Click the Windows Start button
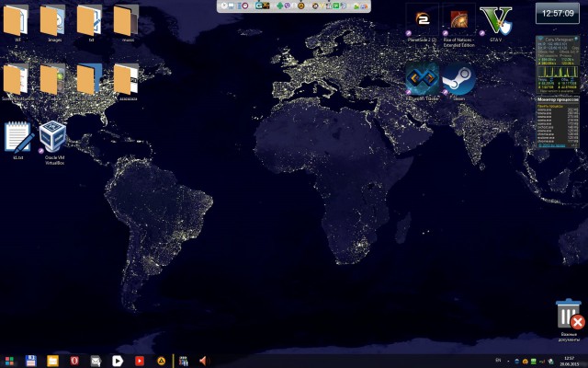The width and height of the screenshot is (588, 368). point(9,362)
